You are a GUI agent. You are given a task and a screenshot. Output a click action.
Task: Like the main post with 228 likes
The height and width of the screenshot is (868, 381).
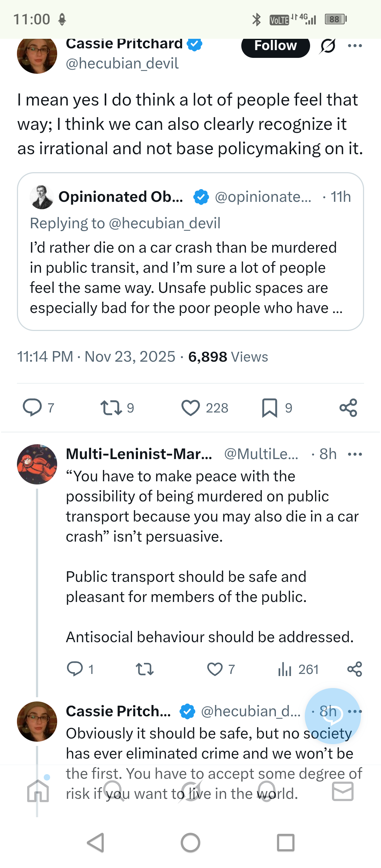(190, 408)
